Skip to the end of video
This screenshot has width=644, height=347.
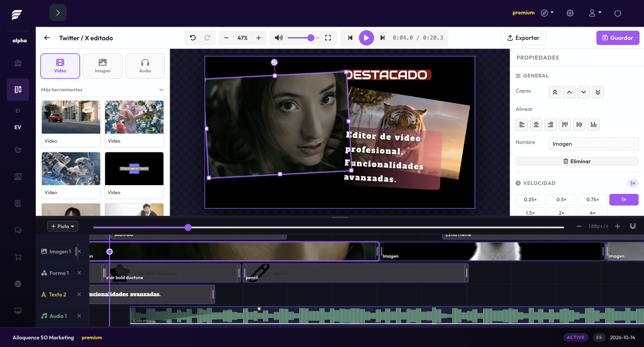tap(383, 38)
